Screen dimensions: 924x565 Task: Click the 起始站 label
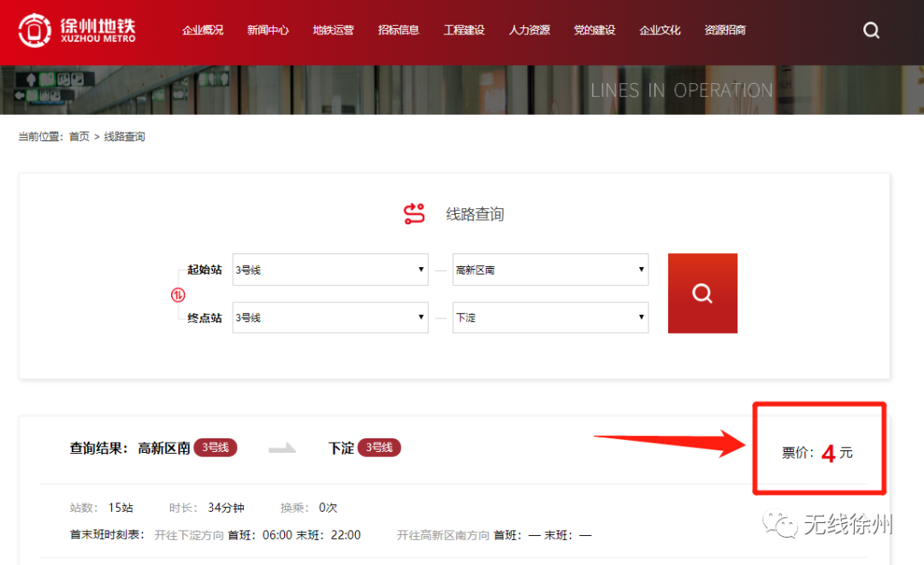(204, 270)
